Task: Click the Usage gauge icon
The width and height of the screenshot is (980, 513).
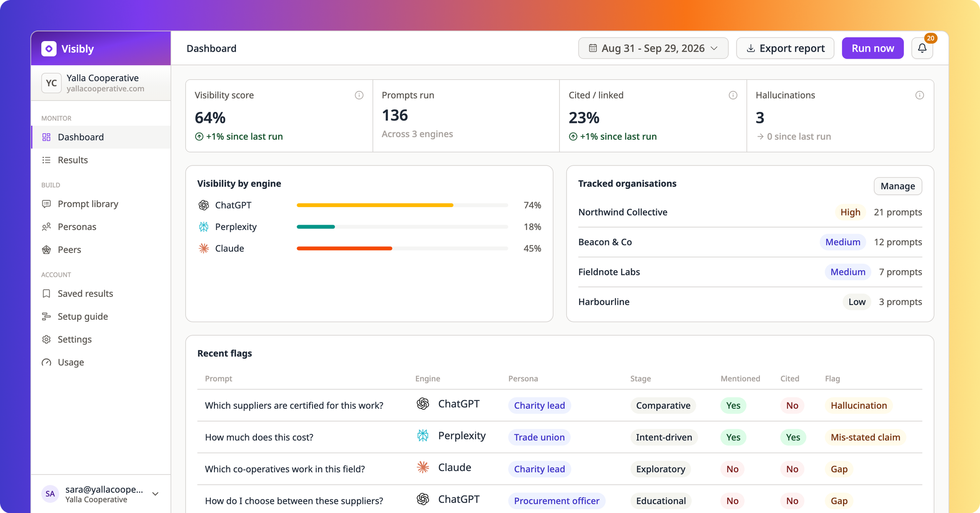Action: (46, 362)
